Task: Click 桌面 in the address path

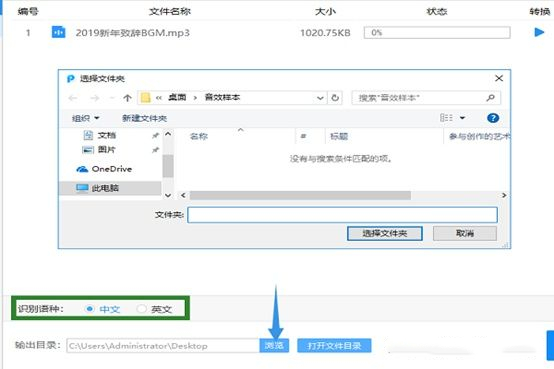Action: pyautogui.click(x=177, y=97)
